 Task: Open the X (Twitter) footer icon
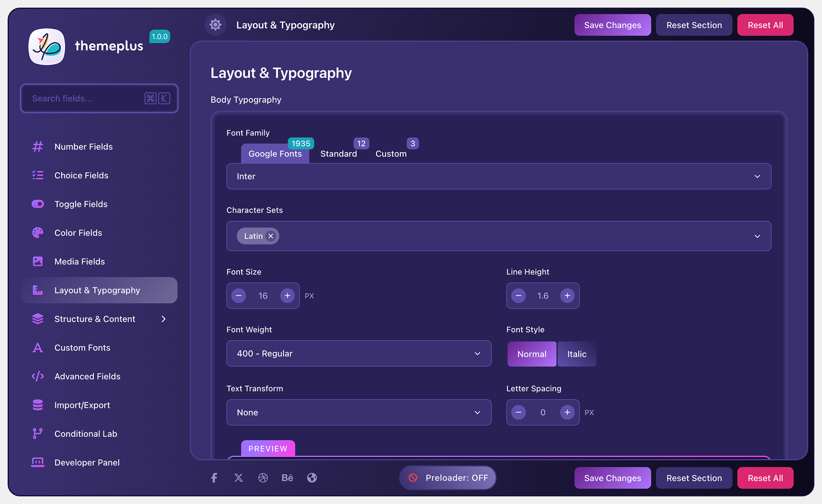[238, 478]
